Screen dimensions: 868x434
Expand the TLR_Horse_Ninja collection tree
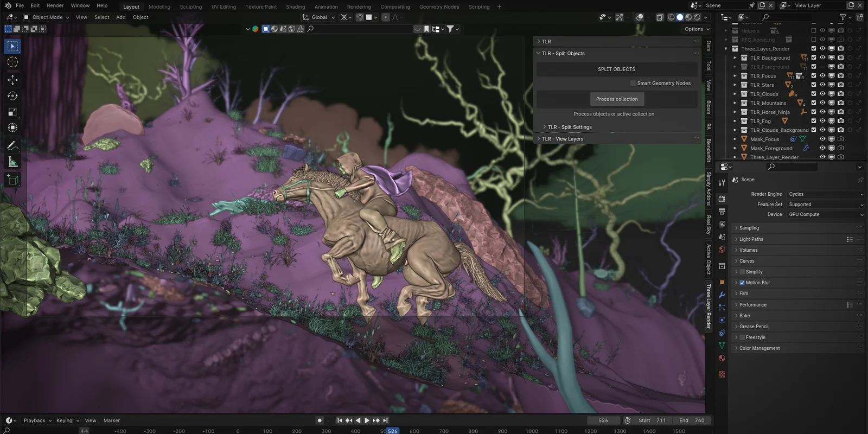pyautogui.click(x=735, y=112)
